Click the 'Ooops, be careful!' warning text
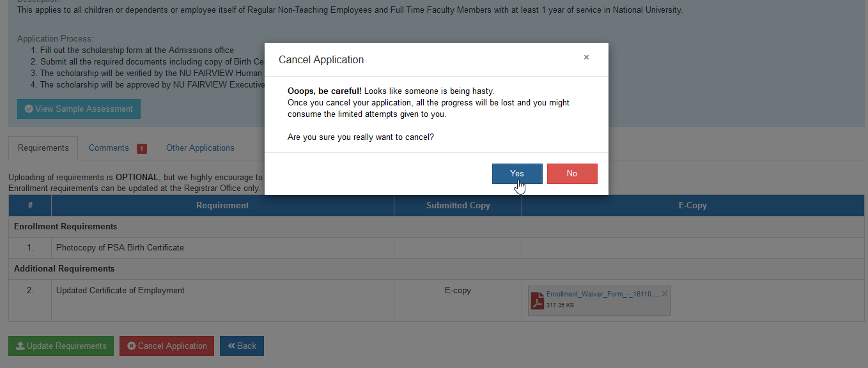 pos(325,91)
